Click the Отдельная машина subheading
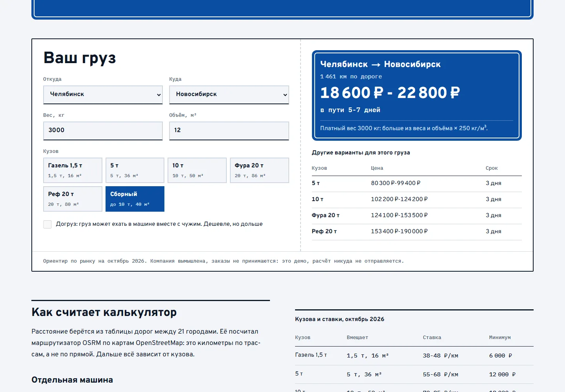This screenshot has width=565, height=392. (72, 380)
